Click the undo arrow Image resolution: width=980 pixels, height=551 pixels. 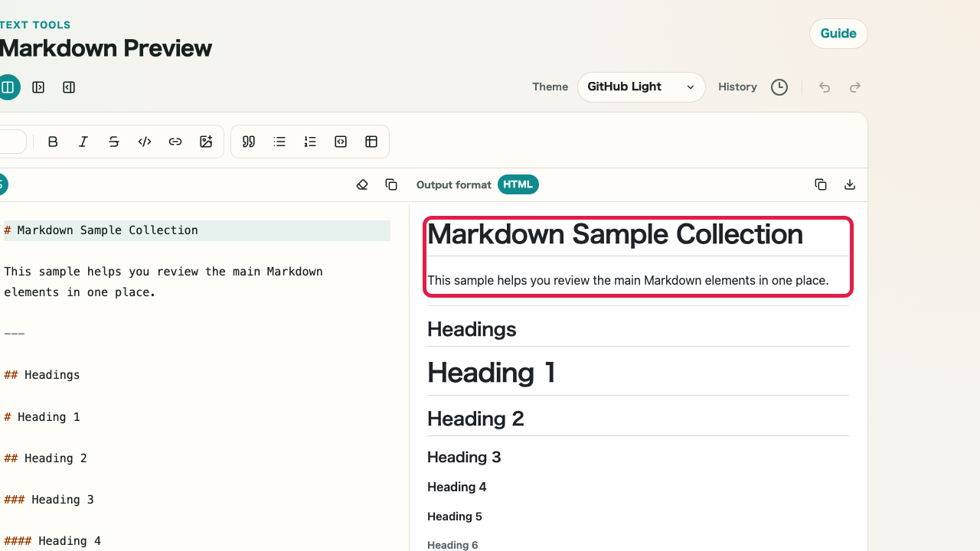[x=825, y=87]
